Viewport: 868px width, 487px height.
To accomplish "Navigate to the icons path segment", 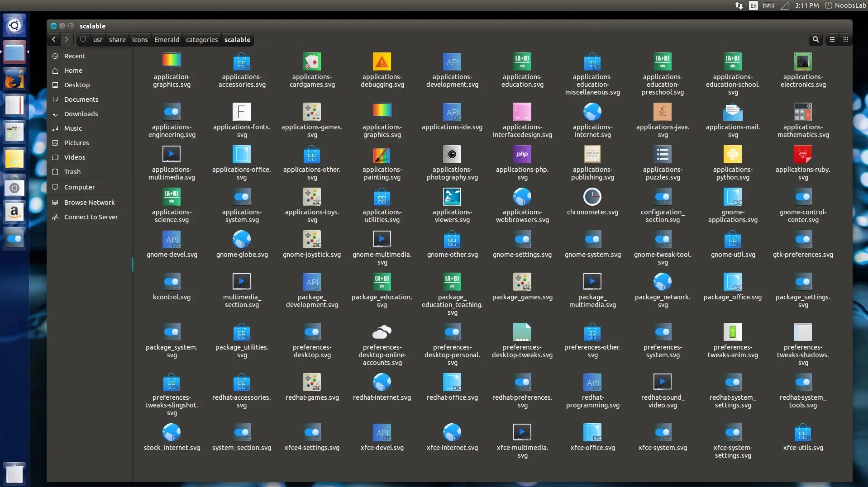I will pyautogui.click(x=140, y=40).
